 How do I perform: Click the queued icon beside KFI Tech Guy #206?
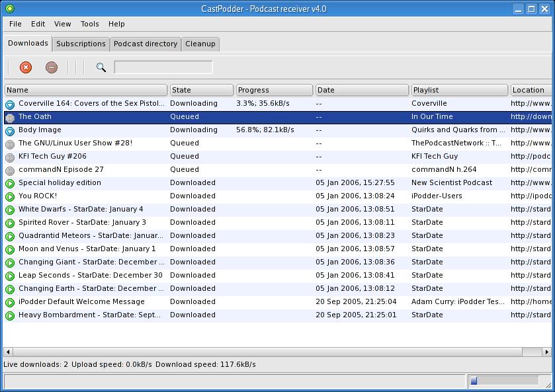pyautogui.click(x=10, y=157)
